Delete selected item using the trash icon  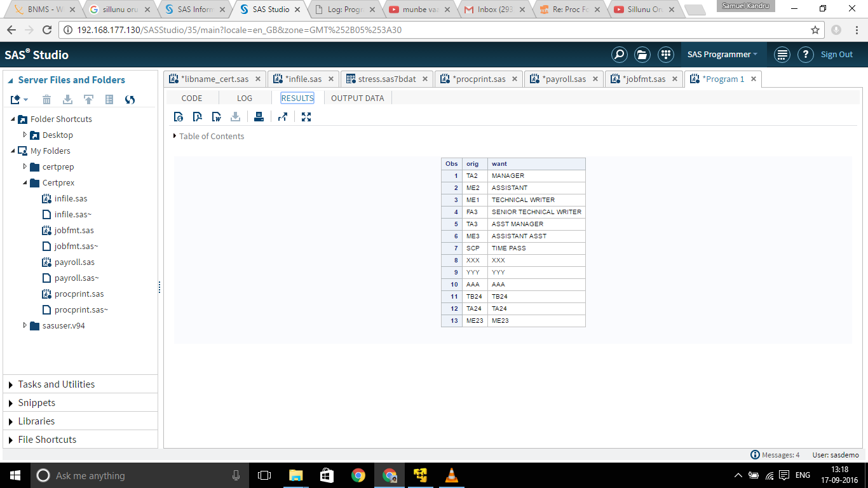pyautogui.click(x=45, y=99)
